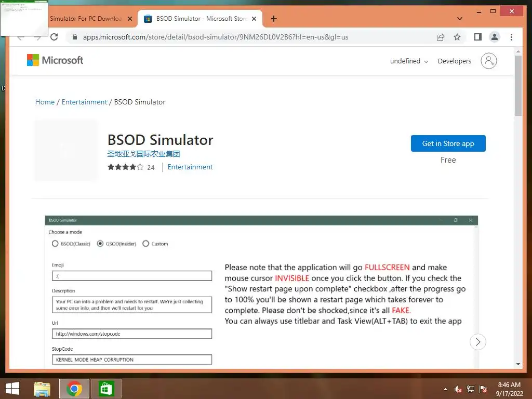Click the BSOD Simulator heading text

coord(160,140)
